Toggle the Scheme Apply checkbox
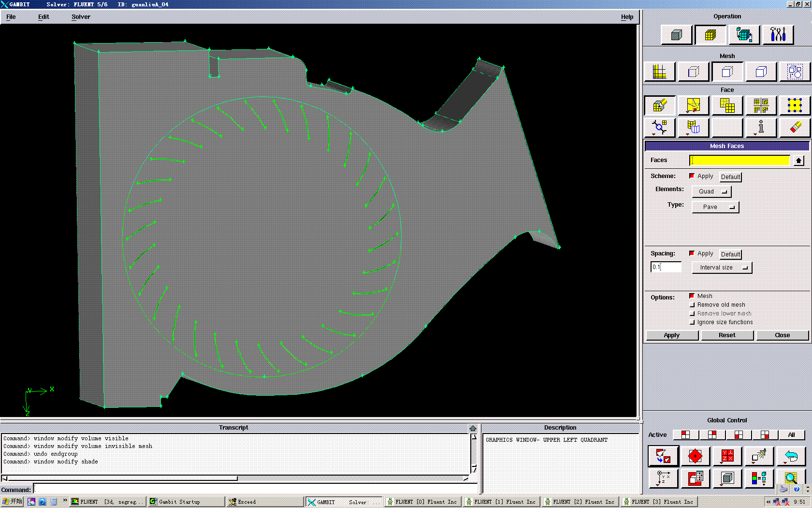 click(692, 176)
